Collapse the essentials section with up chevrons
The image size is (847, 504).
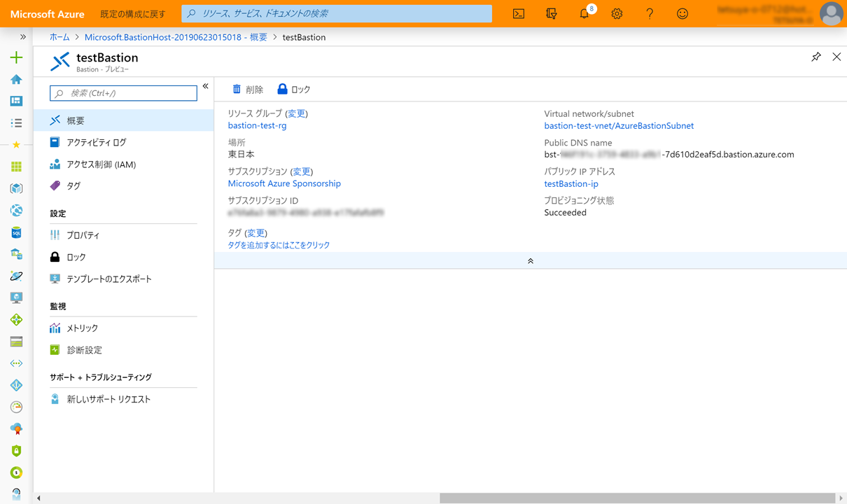tap(531, 260)
